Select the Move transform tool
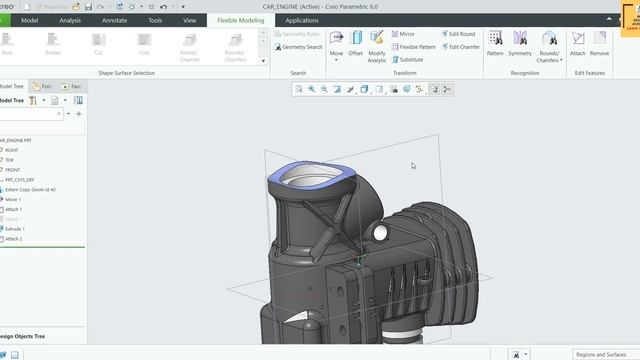This screenshot has width=640, height=360. [336, 42]
